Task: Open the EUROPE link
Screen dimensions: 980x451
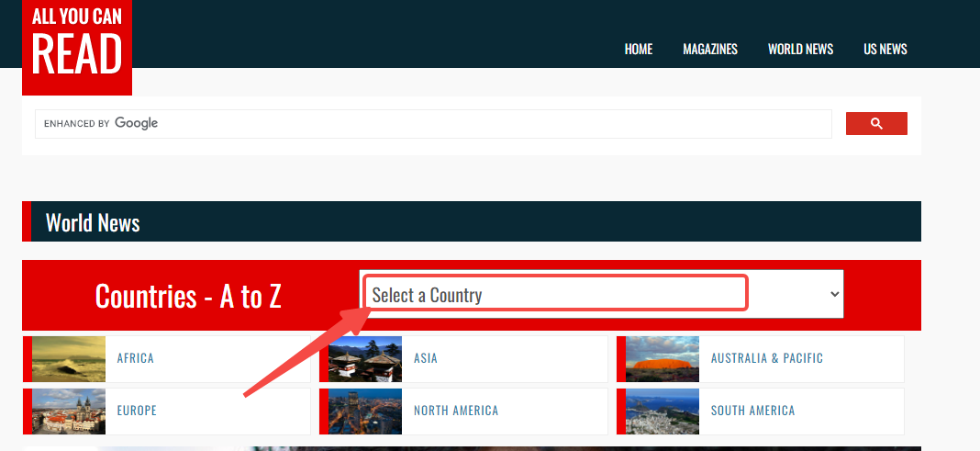Action: pos(137,411)
